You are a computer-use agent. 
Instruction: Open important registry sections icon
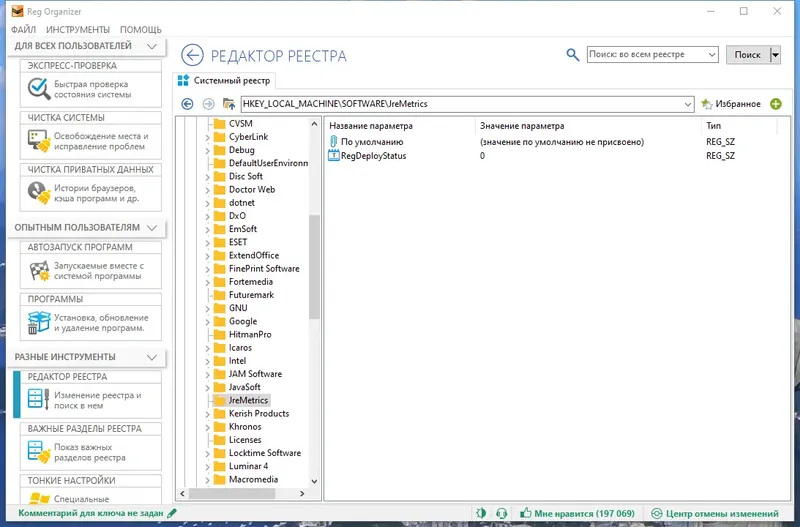click(x=39, y=452)
